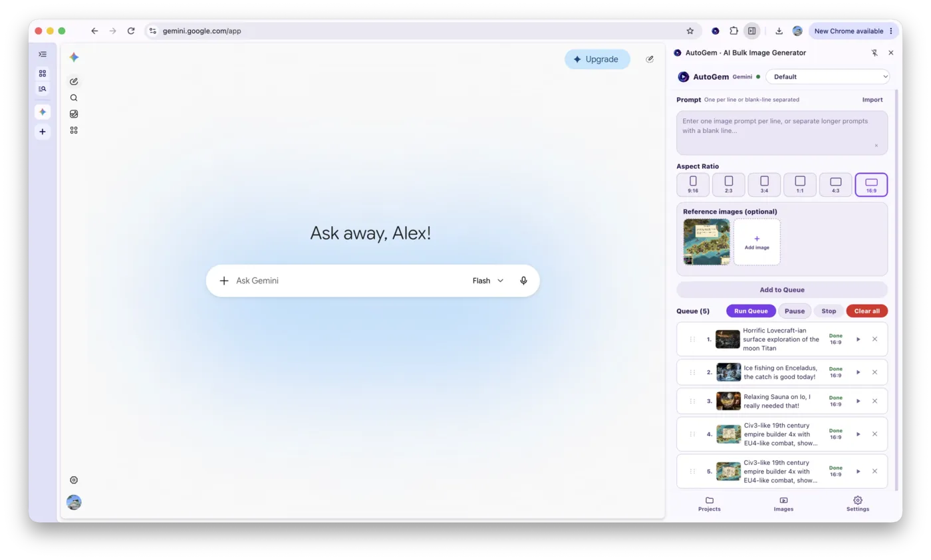This screenshot has width=931, height=560.
Task: Open Gemini settings gear at bottom left
Action: click(74, 480)
